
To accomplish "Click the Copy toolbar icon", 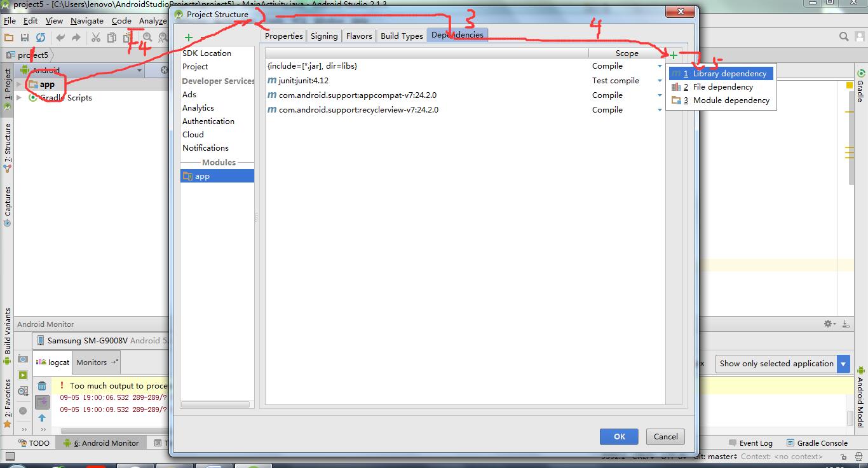I will [x=112, y=38].
